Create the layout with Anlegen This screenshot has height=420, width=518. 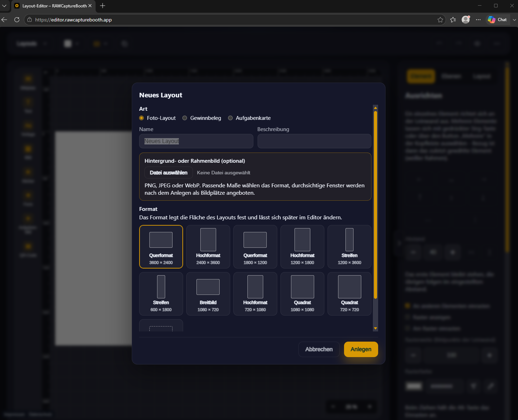[361, 349]
